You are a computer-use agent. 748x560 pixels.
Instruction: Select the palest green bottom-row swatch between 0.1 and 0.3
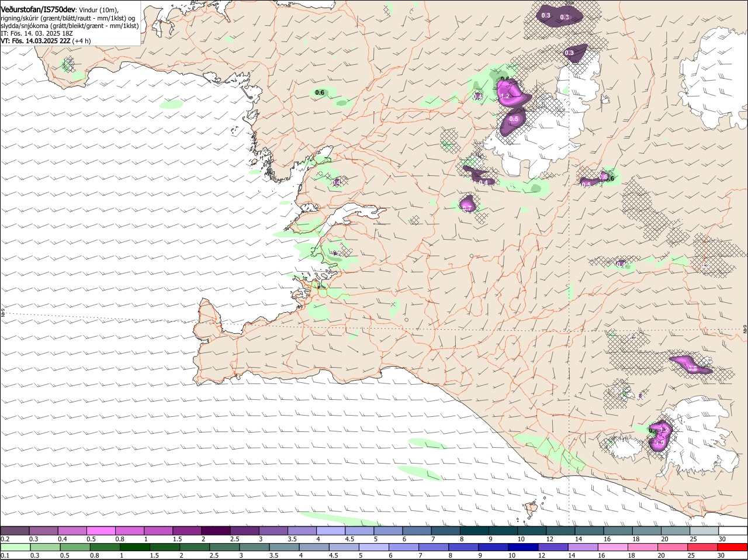click(16, 547)
